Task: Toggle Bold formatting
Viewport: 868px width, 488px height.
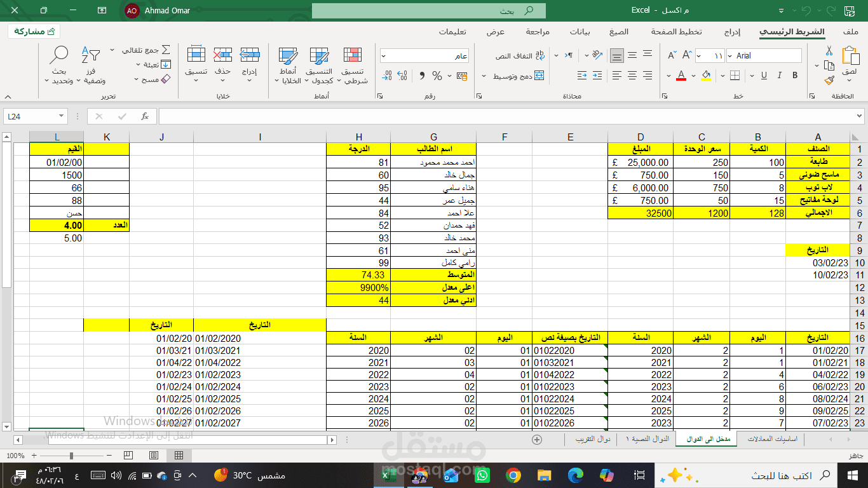Action: [795, 76]
